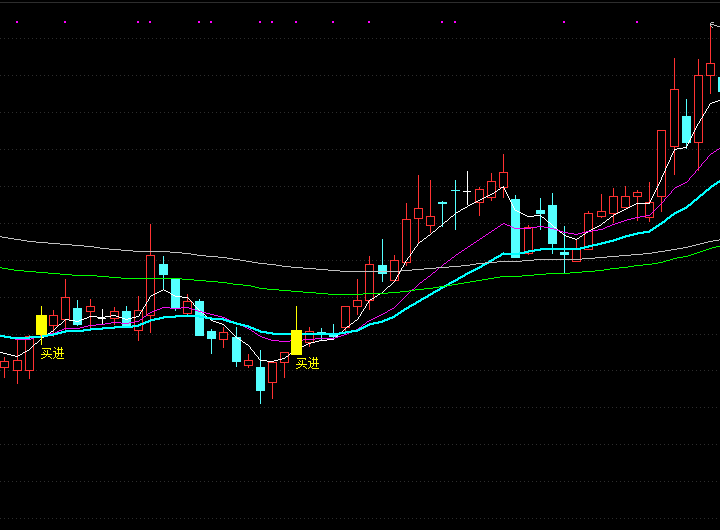Click the high-price arrow marker atop the last candle

(x=714, y=25)
